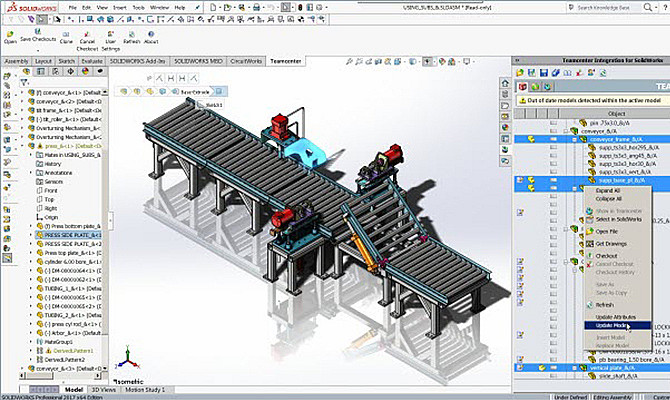Open the Design Library task pane icon
Viewport: 670px width, 400px height.
coord(505,94)
